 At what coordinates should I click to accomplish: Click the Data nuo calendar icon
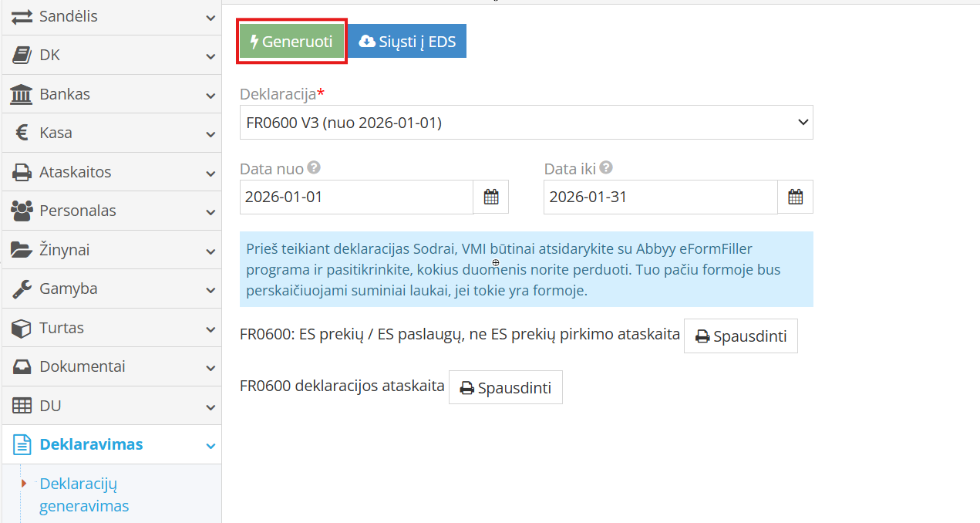(491, 197)
